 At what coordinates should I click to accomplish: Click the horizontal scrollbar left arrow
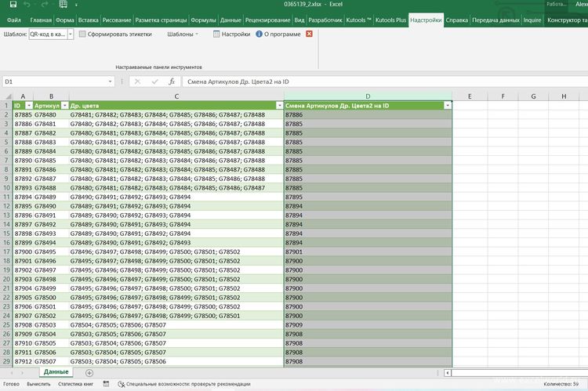[x=448, y=373]
